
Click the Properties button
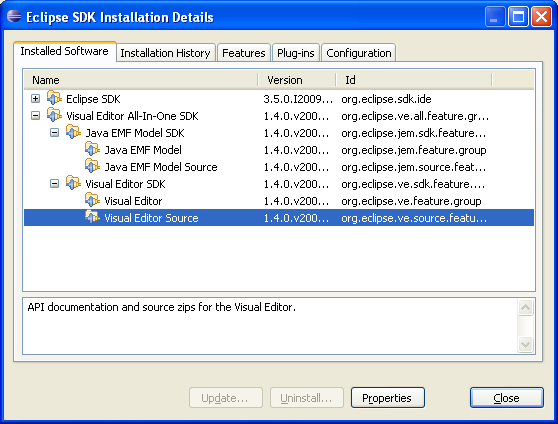388,398
